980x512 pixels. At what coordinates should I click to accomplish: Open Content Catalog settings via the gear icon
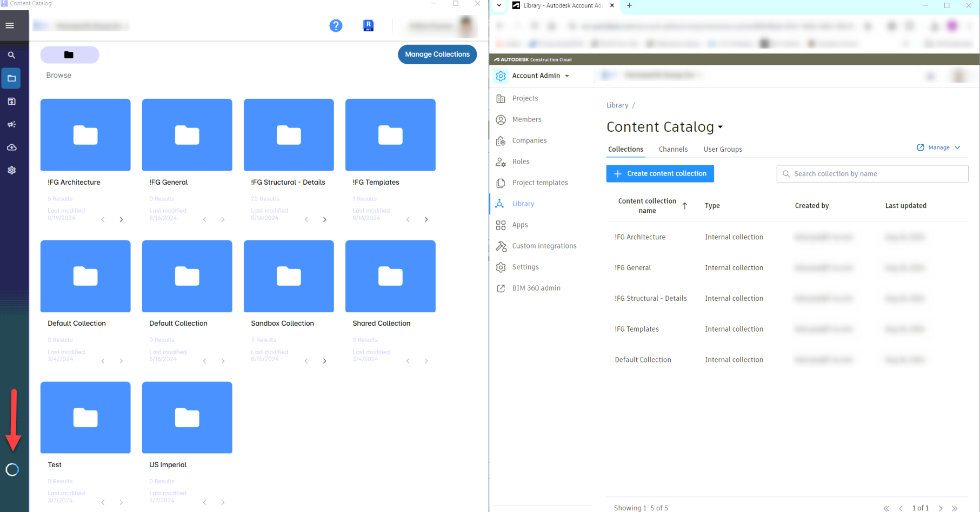point(11,170)
